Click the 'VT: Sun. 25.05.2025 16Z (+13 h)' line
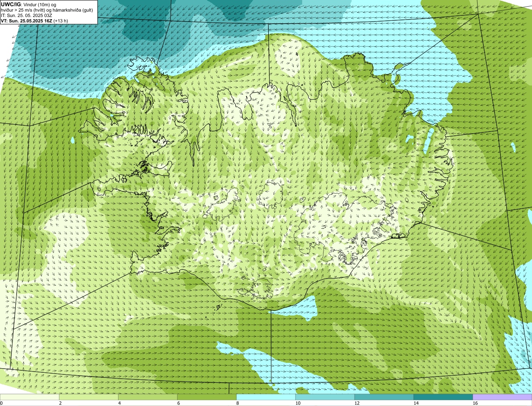This screenshot has width=532, height=406. click(34, 20)
